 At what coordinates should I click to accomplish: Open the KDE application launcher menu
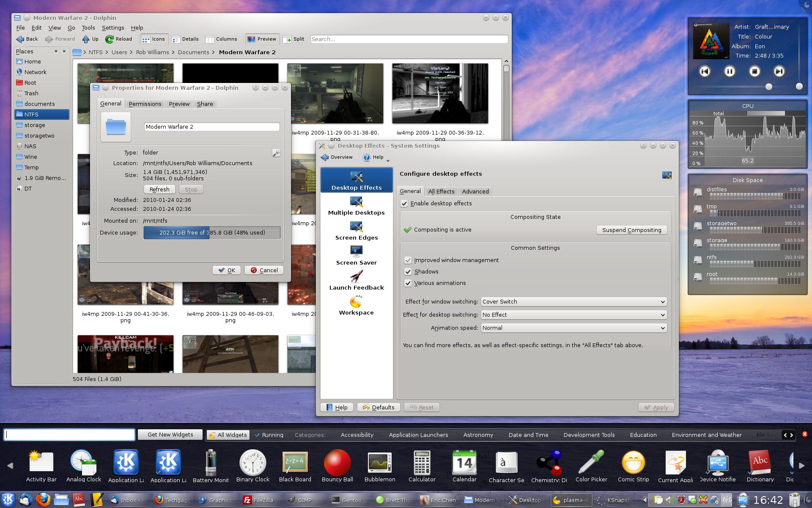8,500
